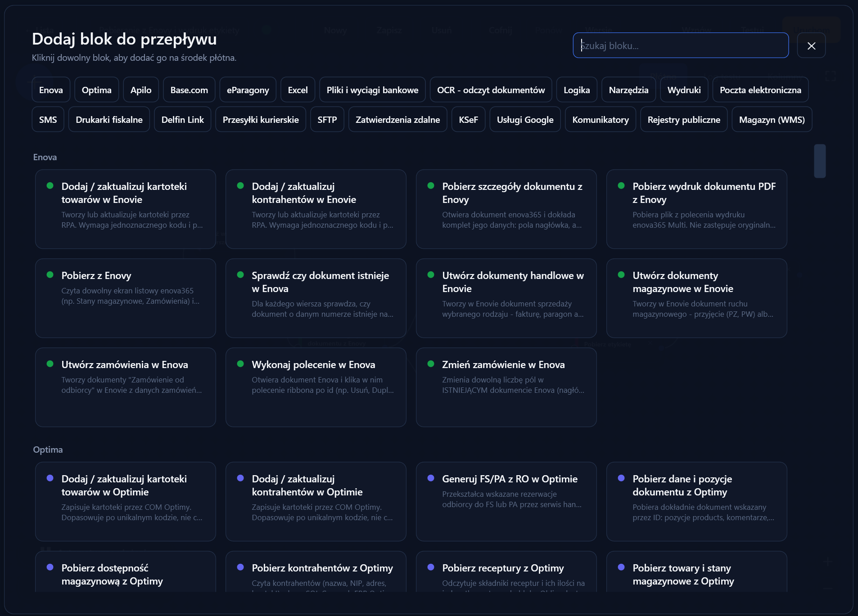Open the eParagony category
This screenshot has width=858, height=616.
tap(248, 90)
